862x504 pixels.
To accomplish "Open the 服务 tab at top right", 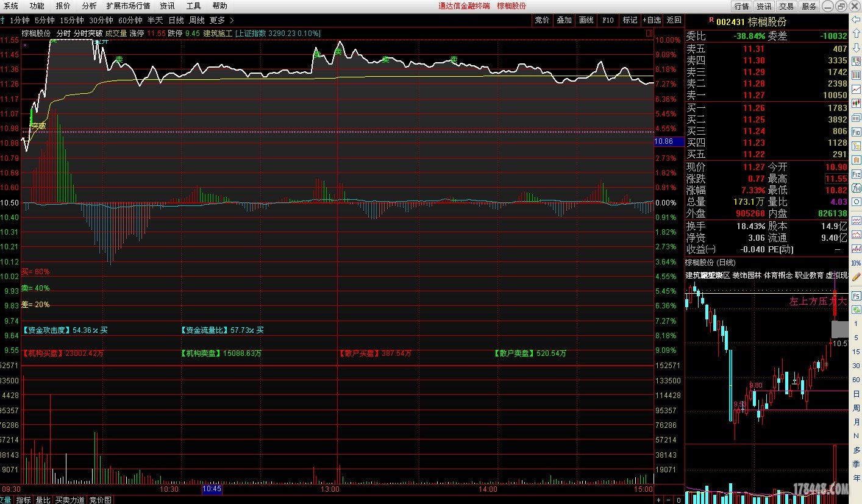I will pos(809,6).
